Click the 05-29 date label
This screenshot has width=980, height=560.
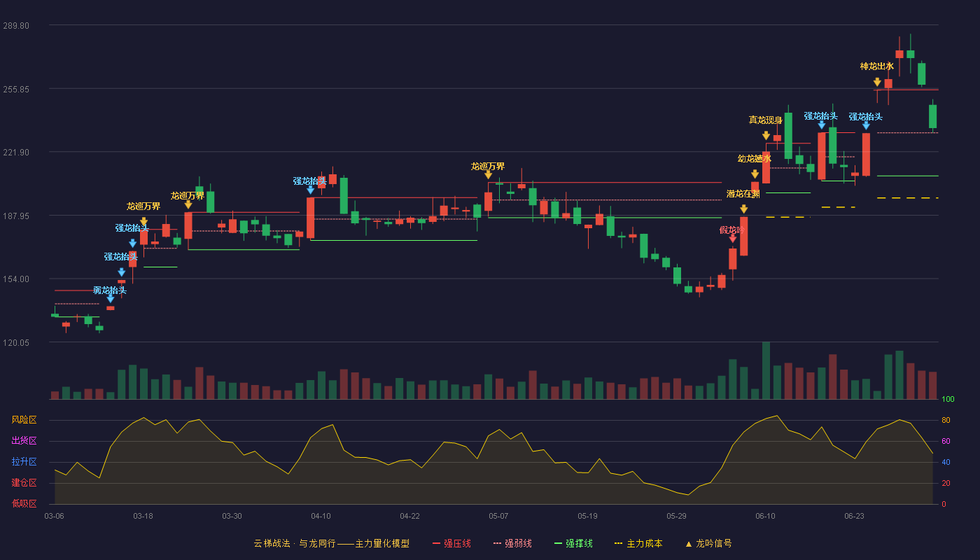[x=676, y=516]
